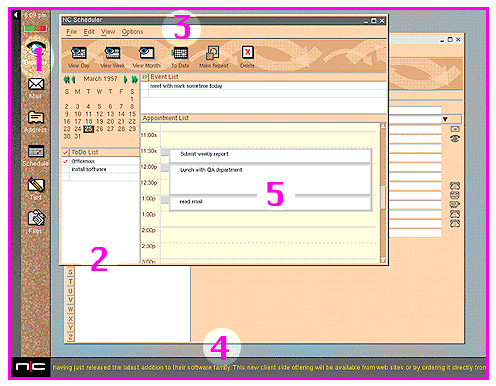Launch the Schedule app from the sidebar
The height and width of the screenshot is (386, 496).
tap(36, 152)
